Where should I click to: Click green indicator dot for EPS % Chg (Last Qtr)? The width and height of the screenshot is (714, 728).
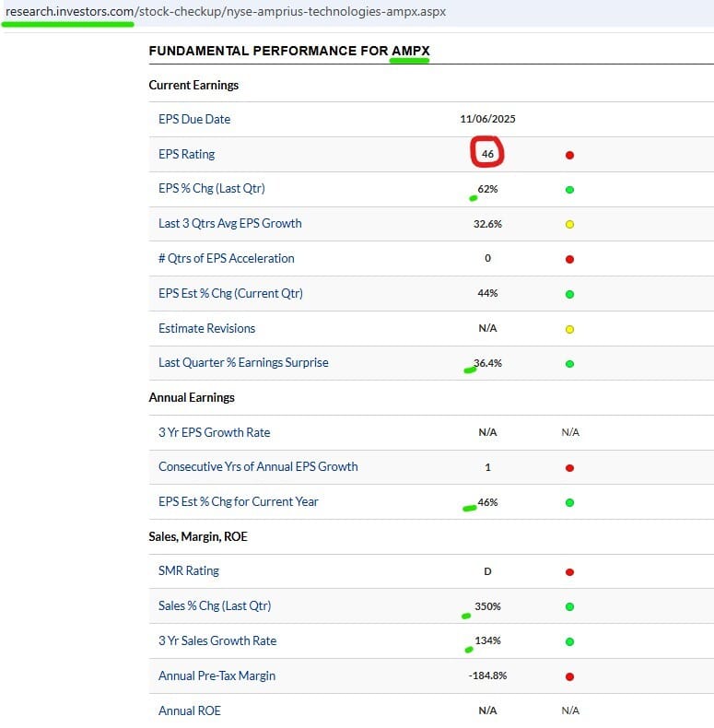click(569, 190)
